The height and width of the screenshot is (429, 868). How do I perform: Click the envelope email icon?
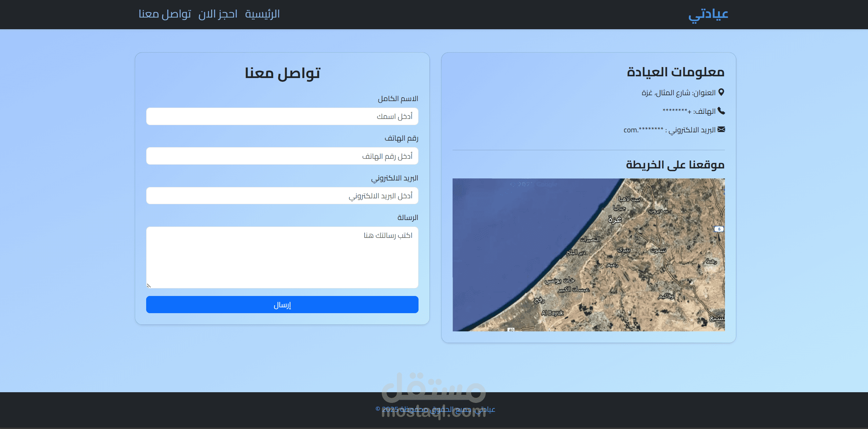pos(721,129)
